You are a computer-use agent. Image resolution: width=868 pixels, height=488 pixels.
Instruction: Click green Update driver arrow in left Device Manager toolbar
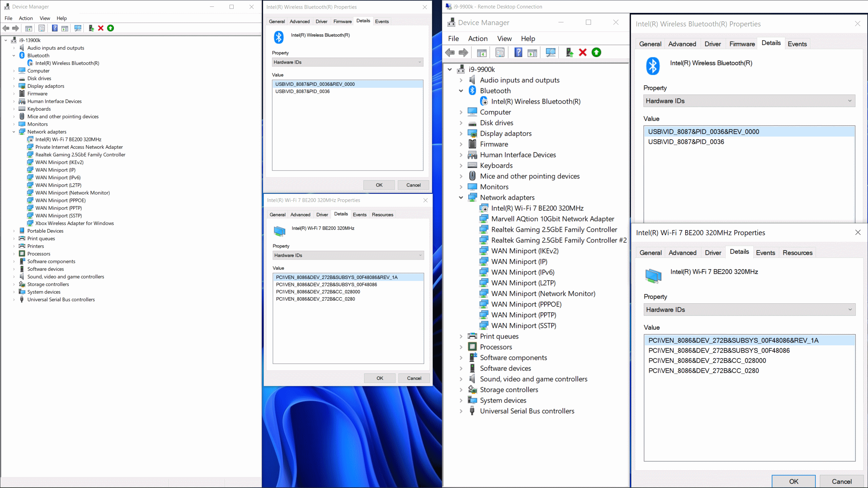click(x=111, y=28)
